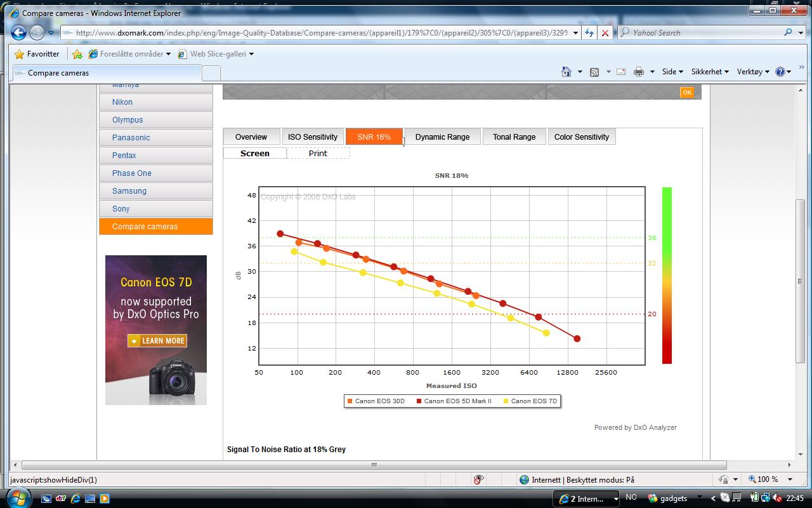Click the network tray icon
The width and height of the screenshot is (812, 508).
(x=767, y=498)
